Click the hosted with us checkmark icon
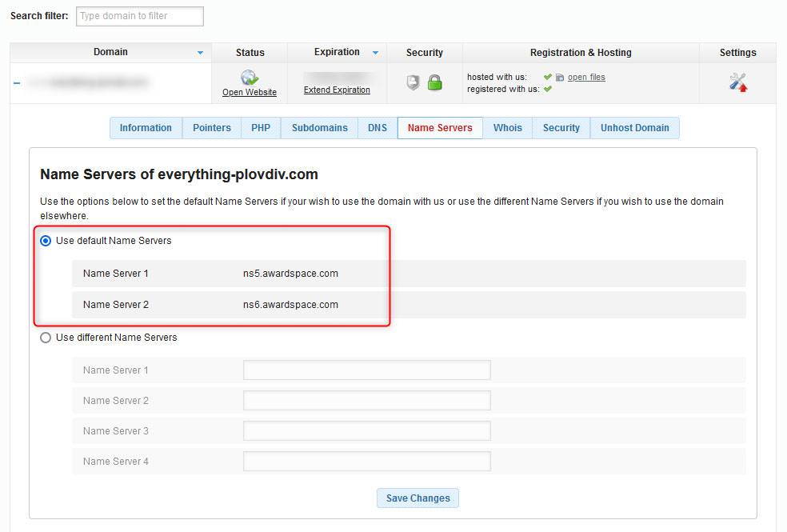The image size is (787, 532). pyautogui.click(x=547, y=77)
